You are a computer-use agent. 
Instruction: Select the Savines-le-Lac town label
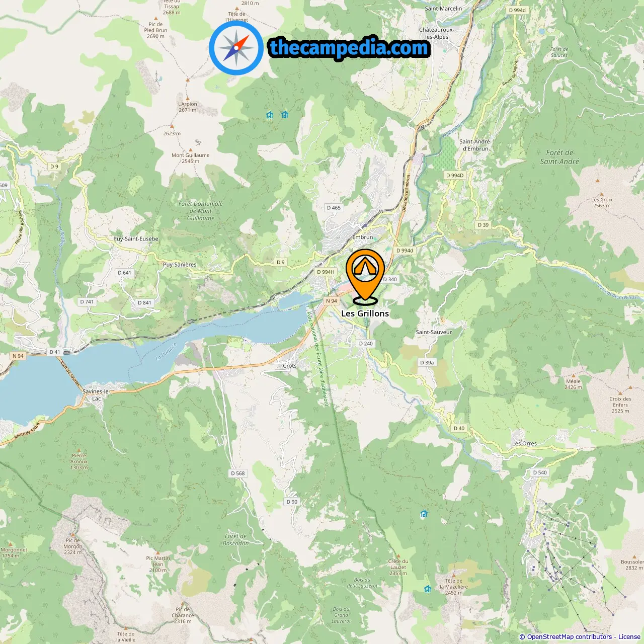(96, 395)
